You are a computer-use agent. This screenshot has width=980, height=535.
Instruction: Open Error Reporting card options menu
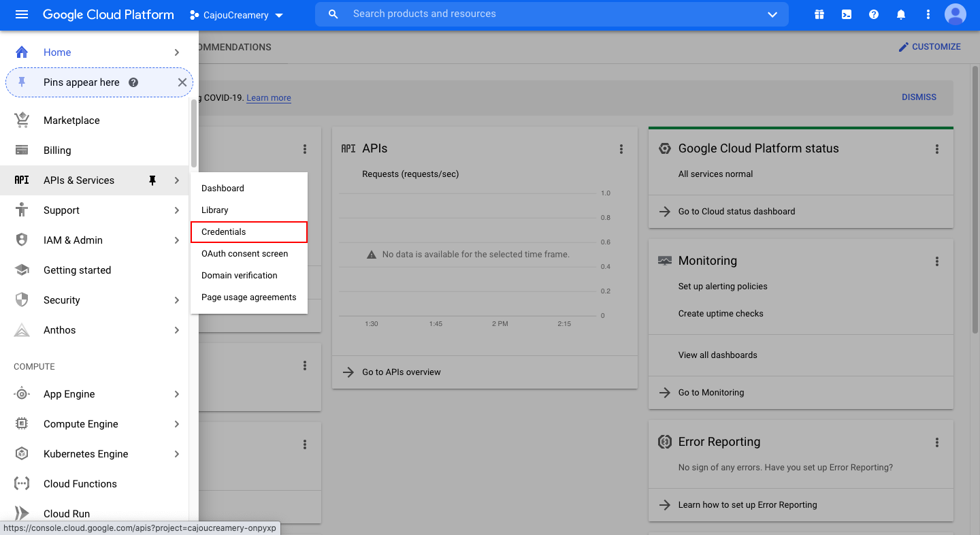[x=937, y=442]
